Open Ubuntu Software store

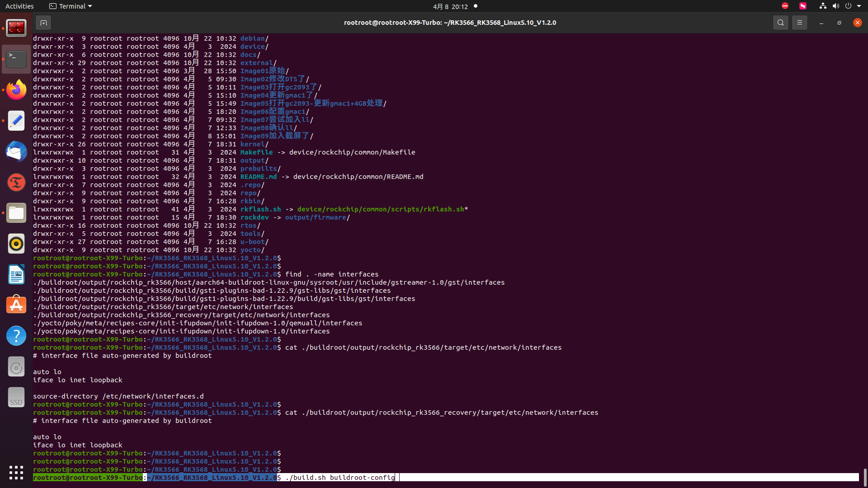pos(16,305)
